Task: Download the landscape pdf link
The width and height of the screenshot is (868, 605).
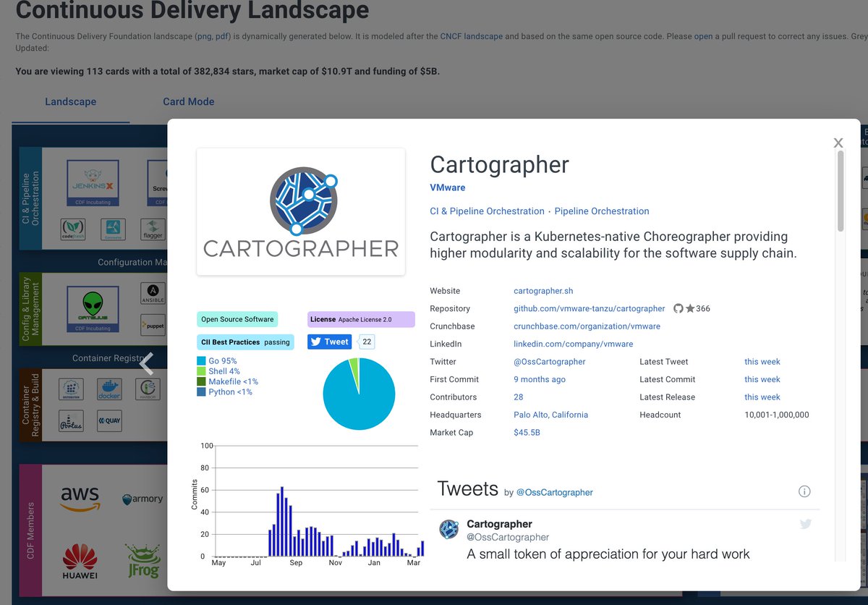Action: pyautogui.click(x=221, y=36)
